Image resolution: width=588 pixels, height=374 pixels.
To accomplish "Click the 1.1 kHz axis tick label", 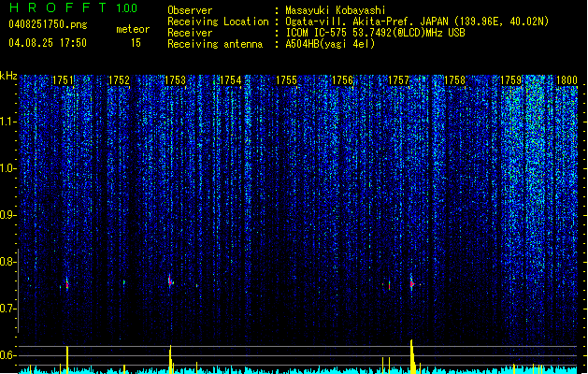I will click(x=7, y=122).
